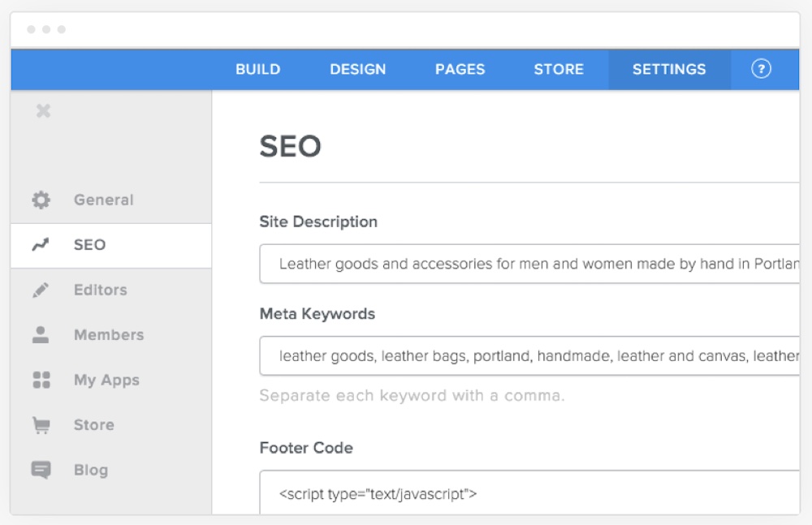This screenshot has width=812, height=525.
Task: Switch to the DESIGN tab
Action: pos(358,70)
